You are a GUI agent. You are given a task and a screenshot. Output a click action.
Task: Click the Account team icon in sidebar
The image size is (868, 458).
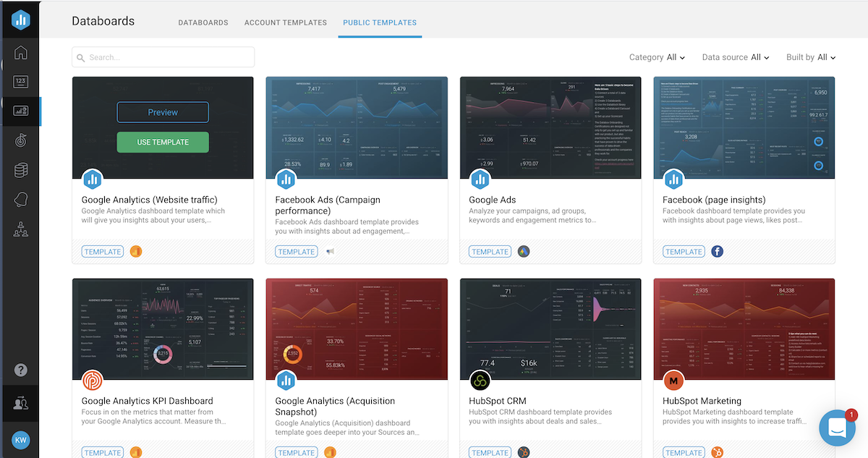pos(21,230)
